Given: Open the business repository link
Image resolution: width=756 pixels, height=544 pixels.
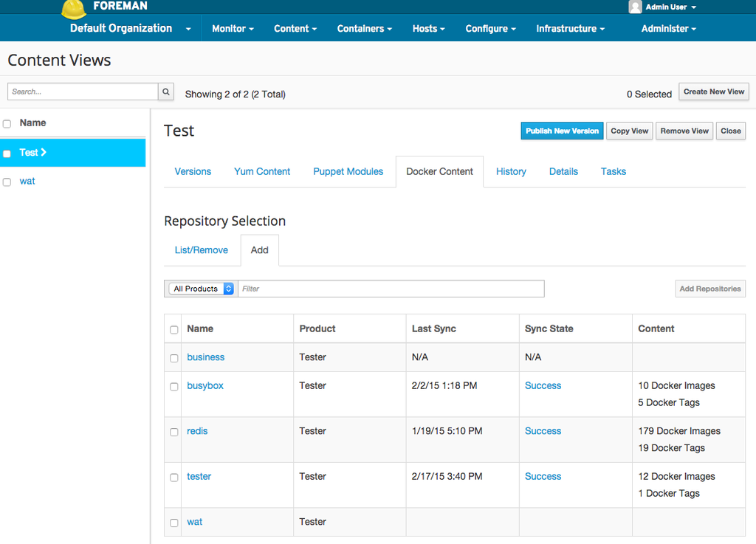Looking at the screenshot, I should coord(206,357).
